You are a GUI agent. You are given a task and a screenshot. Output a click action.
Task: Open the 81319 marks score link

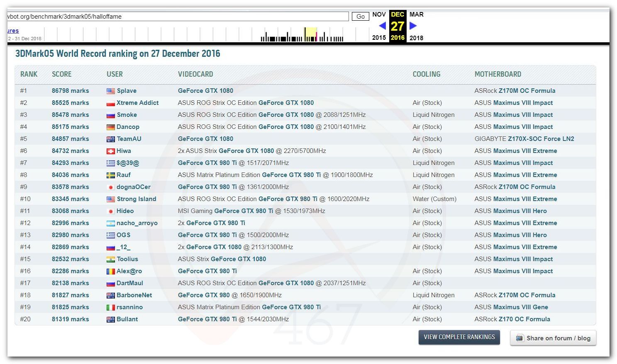(x=71, y=319)
